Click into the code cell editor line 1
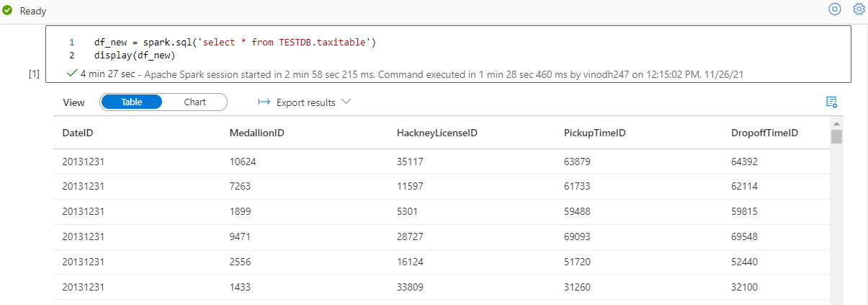 click(x=236, y=43)
